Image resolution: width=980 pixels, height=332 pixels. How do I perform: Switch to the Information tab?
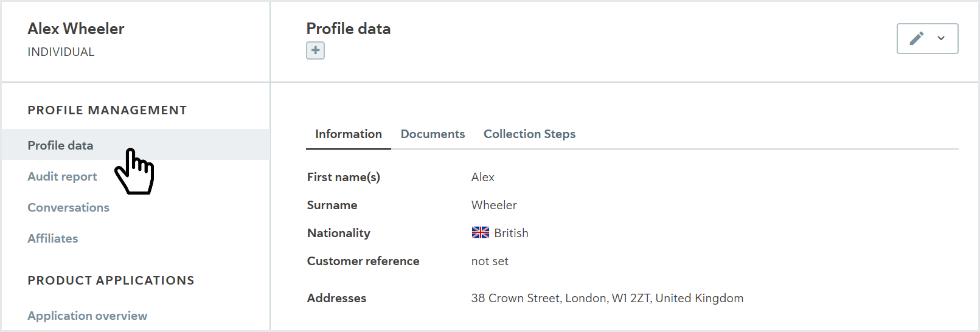coord(349,134)
